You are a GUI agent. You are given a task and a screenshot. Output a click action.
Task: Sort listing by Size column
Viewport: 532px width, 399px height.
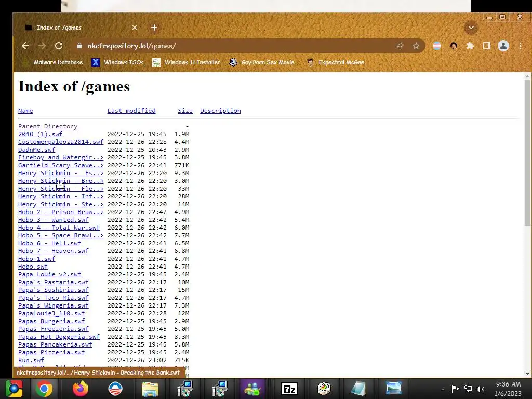[185, 111]
